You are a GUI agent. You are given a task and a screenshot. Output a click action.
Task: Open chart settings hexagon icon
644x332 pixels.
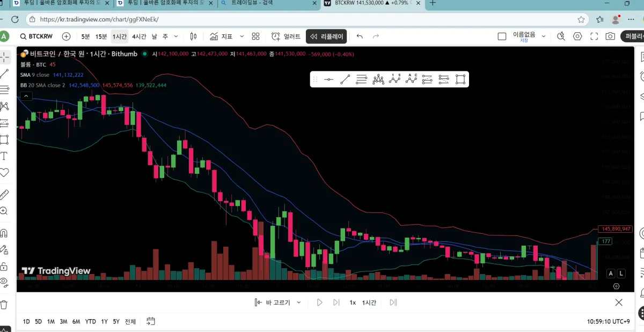click(x=577, y=36)
